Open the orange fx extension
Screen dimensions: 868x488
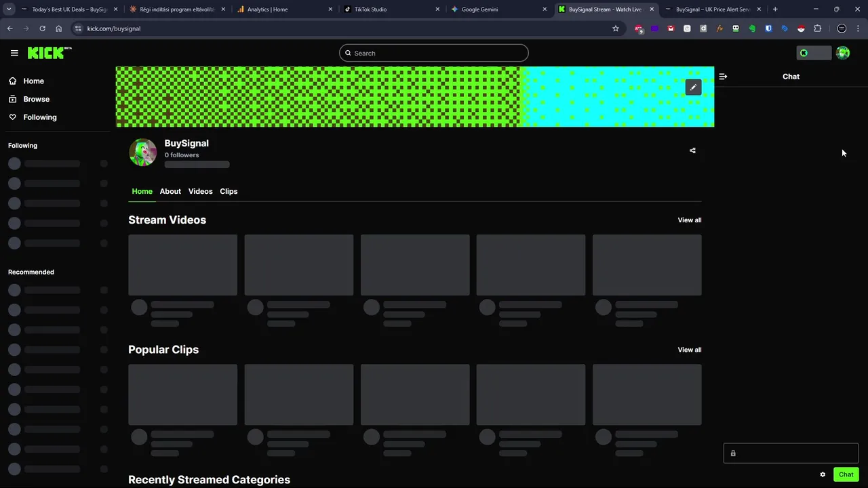pos(719,28)
